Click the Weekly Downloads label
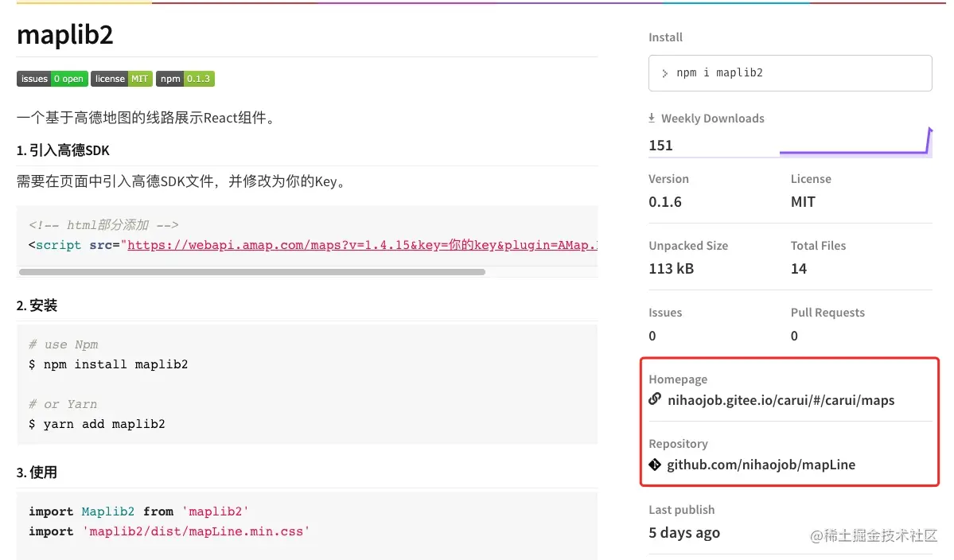The width and height of the screenshot is (954, 560). click(712, 119)
